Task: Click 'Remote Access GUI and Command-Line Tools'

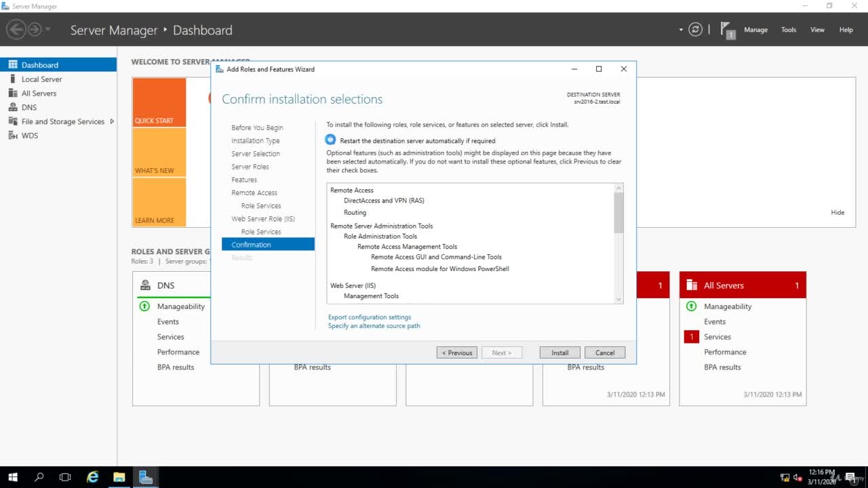Action: [x=437, y=257]
